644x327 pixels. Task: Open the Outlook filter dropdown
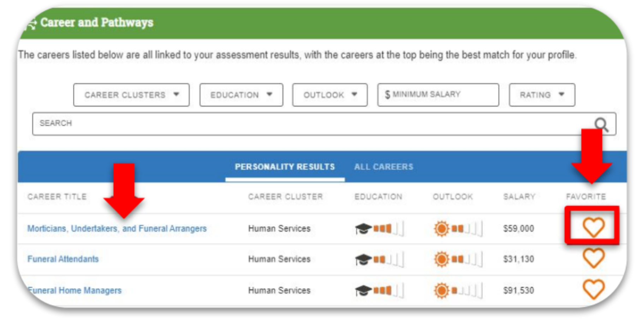[x=330, y=95]
